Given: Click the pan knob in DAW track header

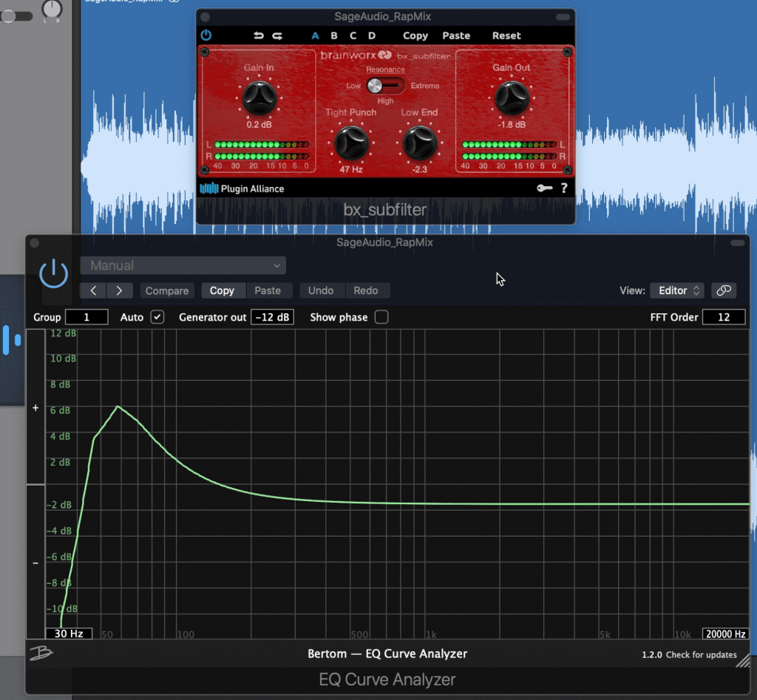Looking at the screenshot, I should (x=52, y=7).
